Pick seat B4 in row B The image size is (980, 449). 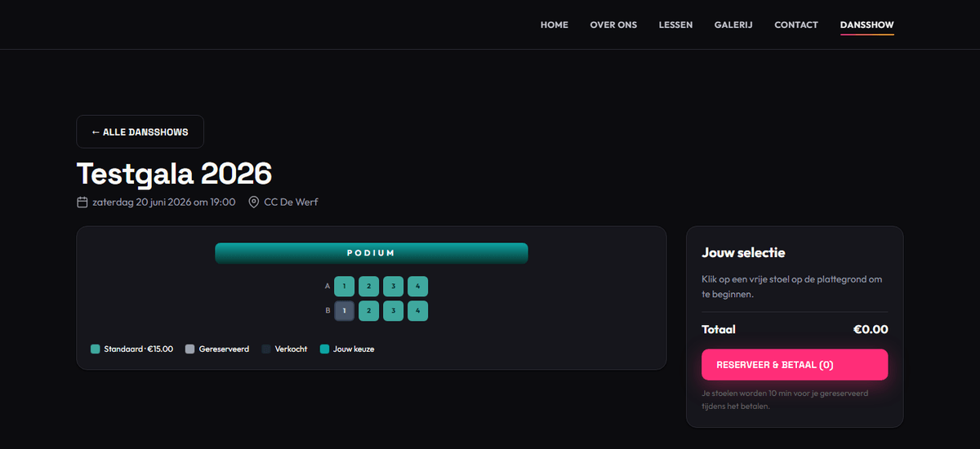418,311
